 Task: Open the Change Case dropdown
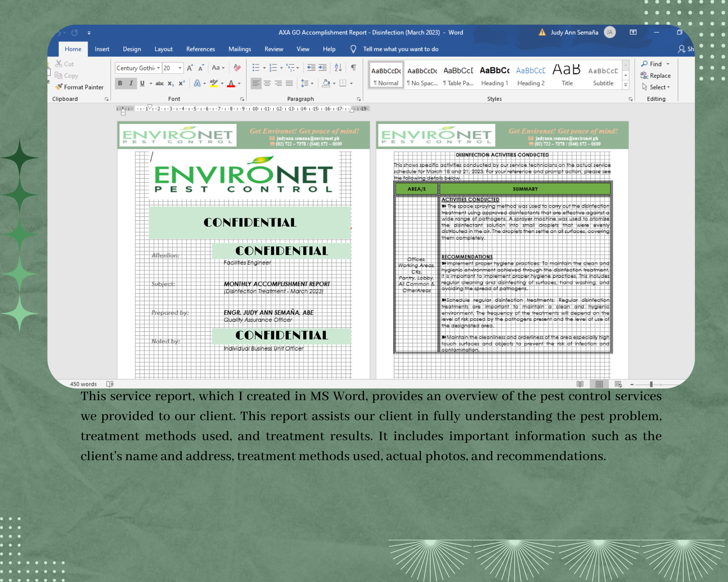click(218, 68)
